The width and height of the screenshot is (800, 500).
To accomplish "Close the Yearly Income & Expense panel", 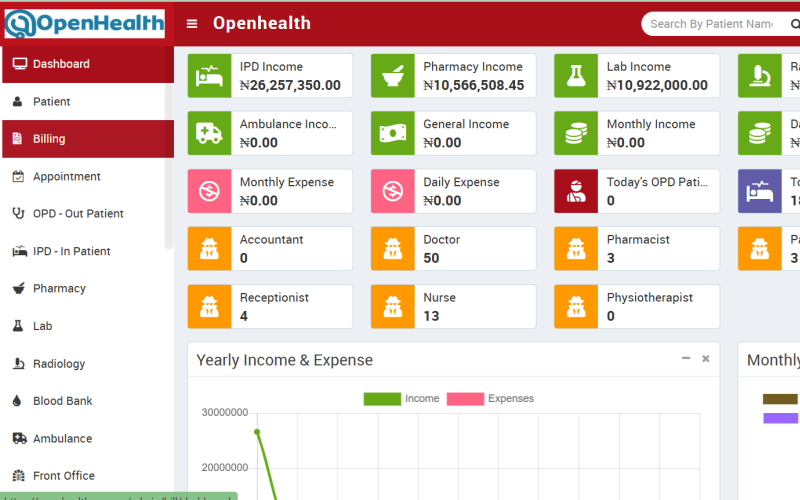I will (706, 359).
